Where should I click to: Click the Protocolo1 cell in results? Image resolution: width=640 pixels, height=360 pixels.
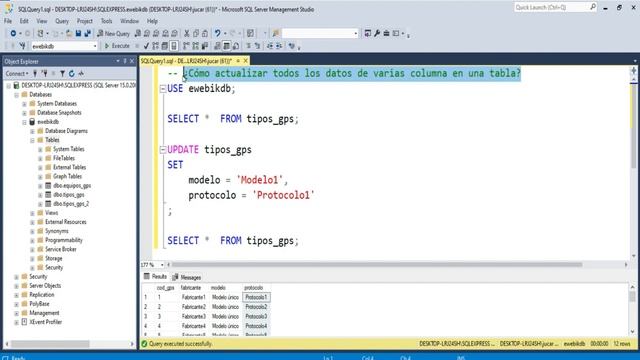point(256,297)
